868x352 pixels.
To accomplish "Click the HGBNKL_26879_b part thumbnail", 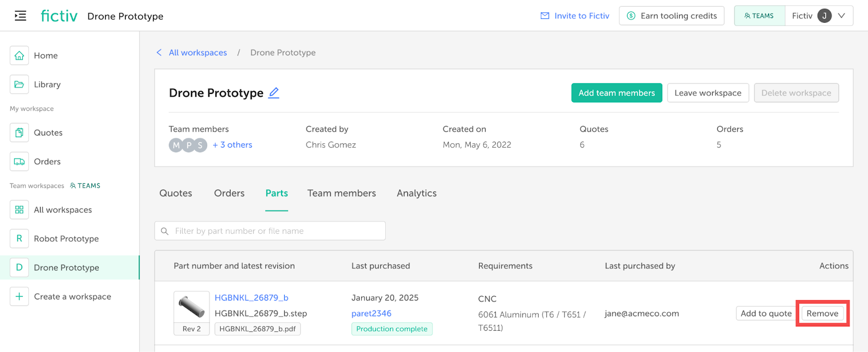I will tap(192, 307).
